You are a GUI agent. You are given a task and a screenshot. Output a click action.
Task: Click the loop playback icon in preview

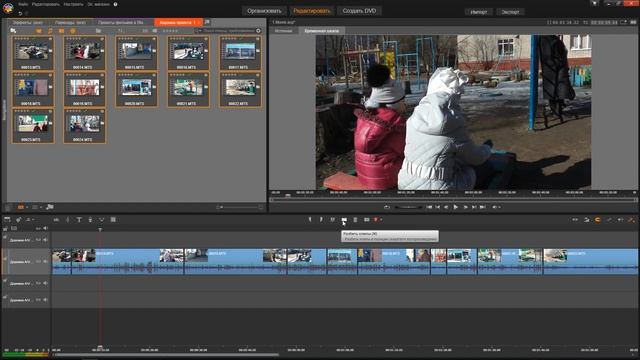(387, 207)
